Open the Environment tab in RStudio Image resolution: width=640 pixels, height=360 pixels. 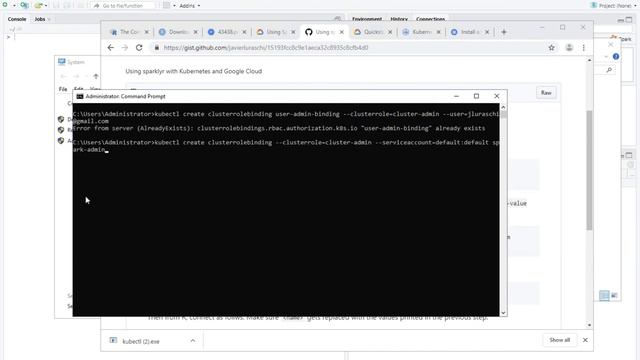[367, 19]
